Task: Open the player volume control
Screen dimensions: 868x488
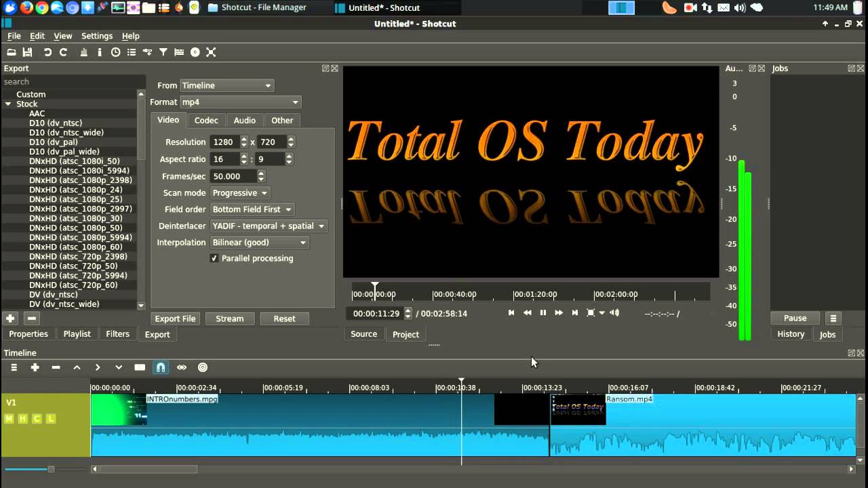Action: click(614, 312)
